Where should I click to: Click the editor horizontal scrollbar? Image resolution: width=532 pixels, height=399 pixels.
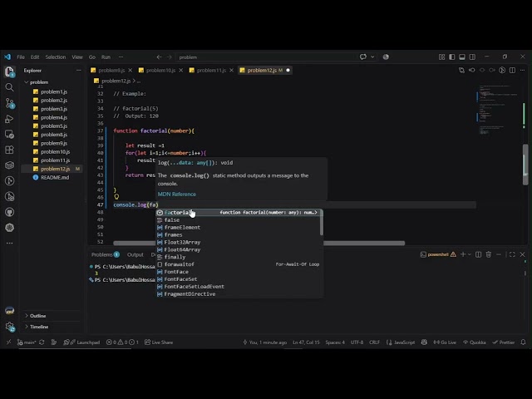pos(259,243)
